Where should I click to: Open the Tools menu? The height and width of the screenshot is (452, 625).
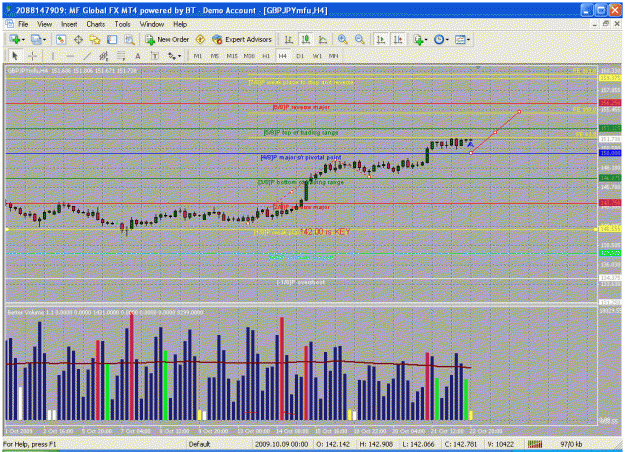tap(122, 24)
